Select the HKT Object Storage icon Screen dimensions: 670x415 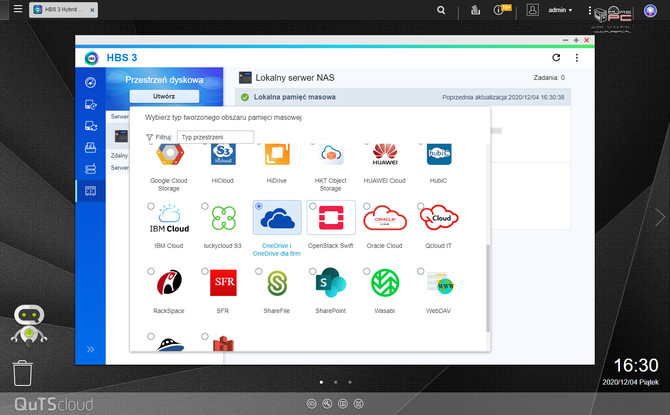pos(331,155)
